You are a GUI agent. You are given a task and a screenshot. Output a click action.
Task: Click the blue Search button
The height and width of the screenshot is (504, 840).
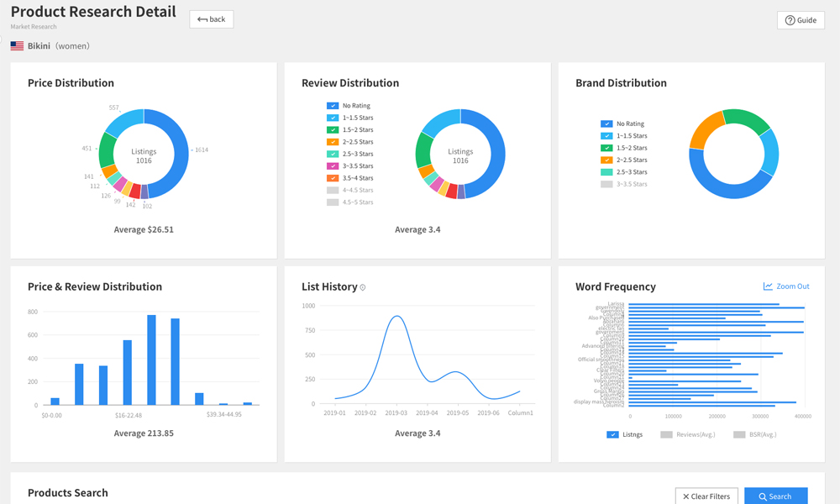click(x=775, y=496)
